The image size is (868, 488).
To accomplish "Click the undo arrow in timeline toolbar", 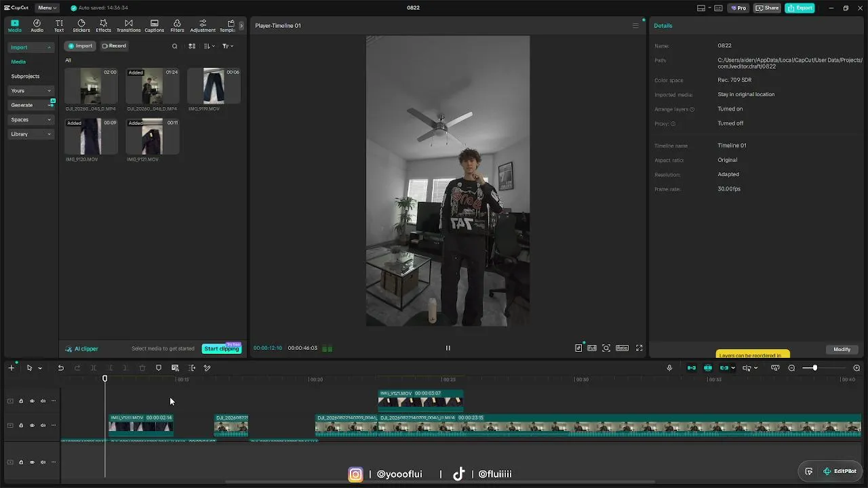I will pos(60,368).
